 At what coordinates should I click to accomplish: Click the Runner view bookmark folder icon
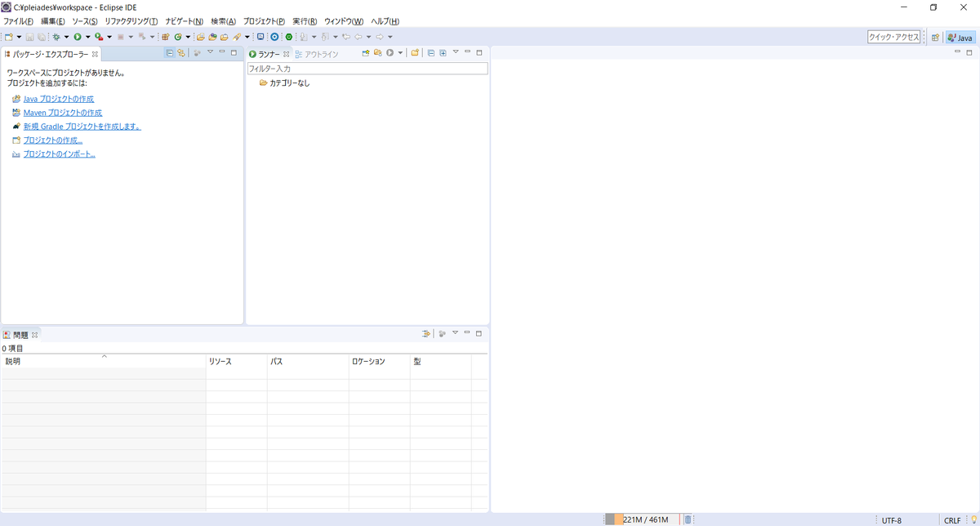coord(414,53)
